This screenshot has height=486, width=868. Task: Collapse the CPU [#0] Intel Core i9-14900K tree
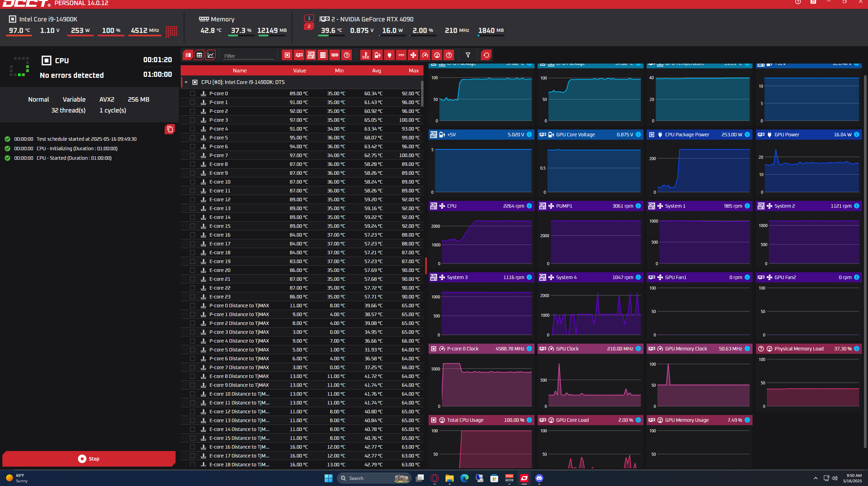coord(186,82)
